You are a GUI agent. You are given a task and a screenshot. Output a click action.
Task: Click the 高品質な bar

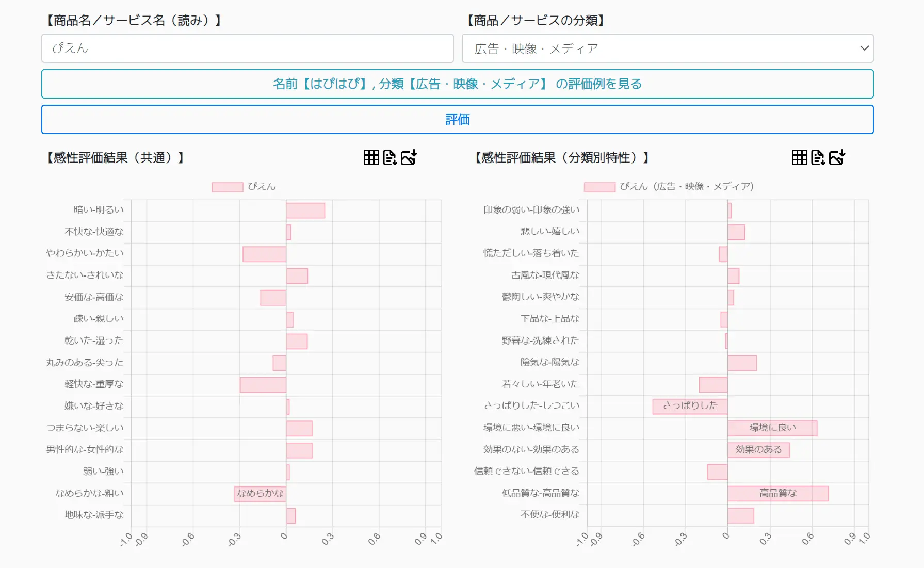[x=778, y=494]
